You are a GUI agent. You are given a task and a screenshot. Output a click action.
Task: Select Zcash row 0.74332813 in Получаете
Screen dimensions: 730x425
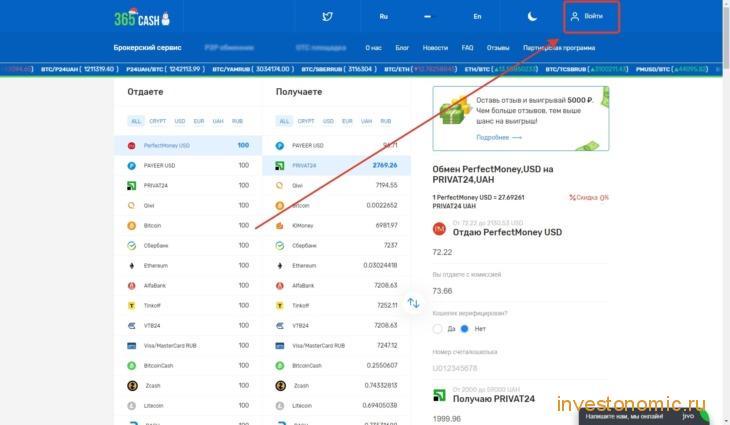(337, 385)
